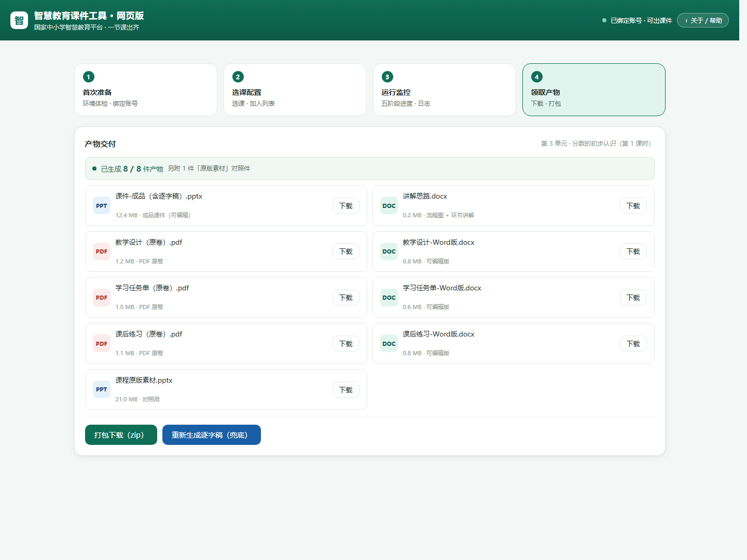Click 打包下载（zip）button
Image resolution: width=747 pixels, height=560 pixels.
[x=121, y=435]
